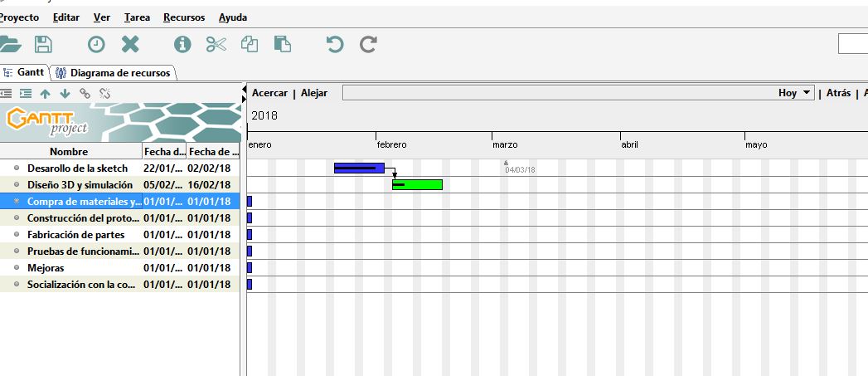Move the task up with the up arrow
This screenshot has width=868, height=376.
coord(46,94)
